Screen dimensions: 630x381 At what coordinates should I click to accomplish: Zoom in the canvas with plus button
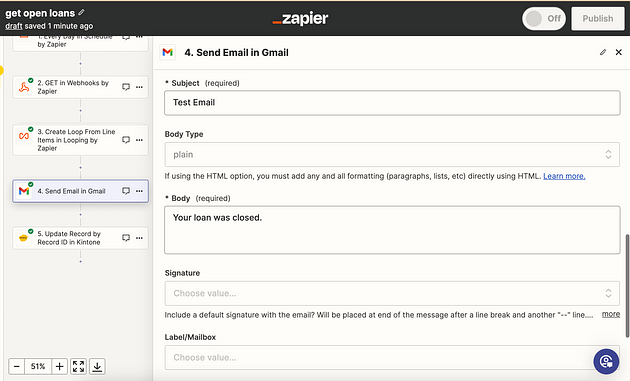pyautogui.click(x=59, y=367)
